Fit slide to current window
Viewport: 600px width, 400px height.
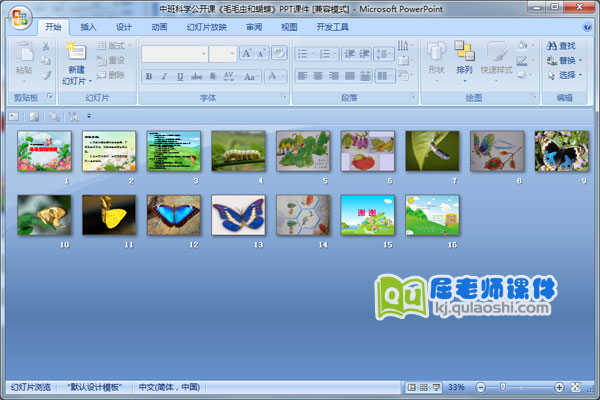pos(576,387)
